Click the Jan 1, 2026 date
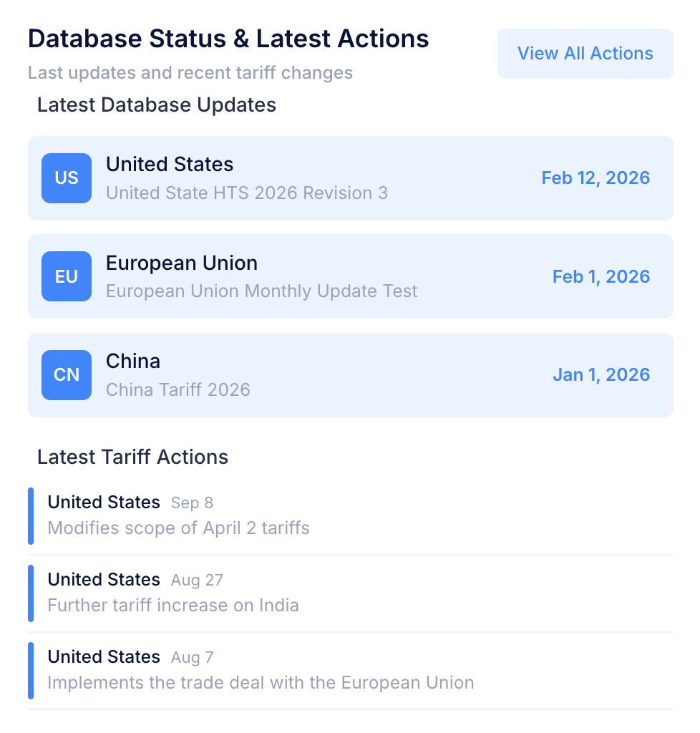 [x=601, y=375]
